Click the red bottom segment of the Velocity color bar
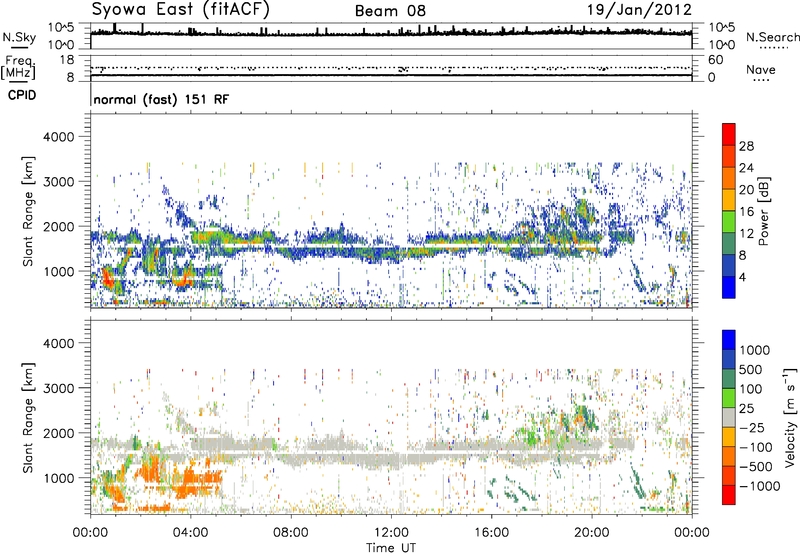The image size is (800, 554). 729,495
